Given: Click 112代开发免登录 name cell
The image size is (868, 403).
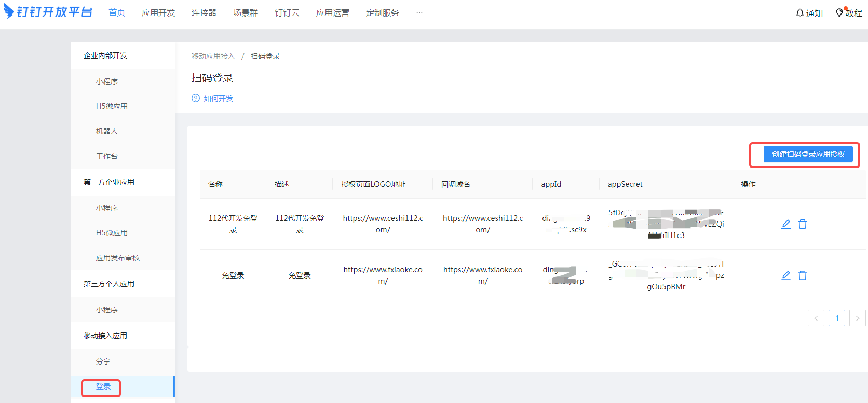Looking at the screenshot, I should tap(233, 224).
